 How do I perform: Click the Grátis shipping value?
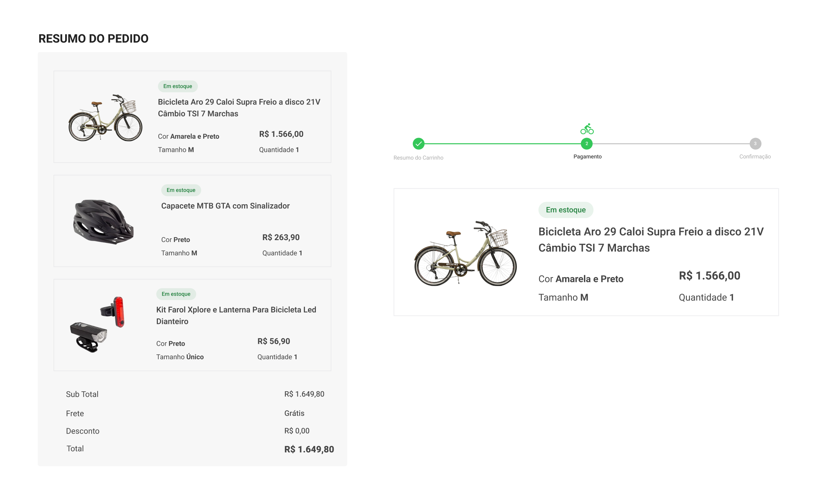294,413
